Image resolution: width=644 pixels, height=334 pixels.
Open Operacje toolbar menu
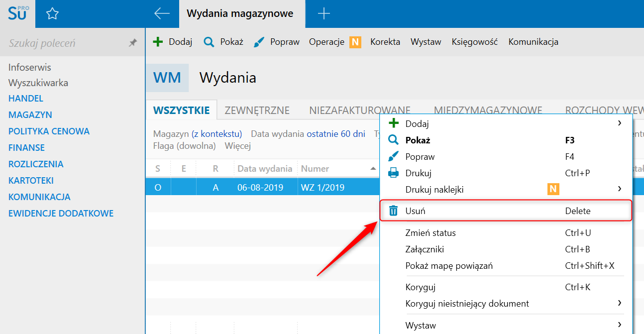[326, 42]
